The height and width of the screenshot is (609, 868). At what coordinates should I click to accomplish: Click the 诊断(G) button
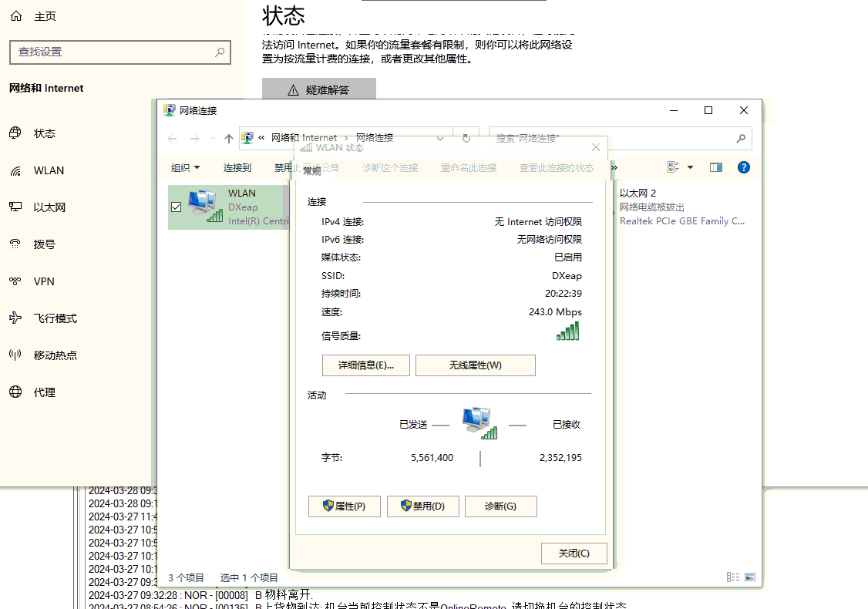pos(500,506)
